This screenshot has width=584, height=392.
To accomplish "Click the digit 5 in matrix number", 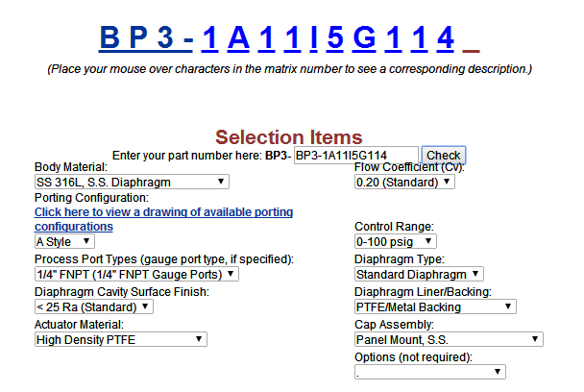I will [335, 38].
